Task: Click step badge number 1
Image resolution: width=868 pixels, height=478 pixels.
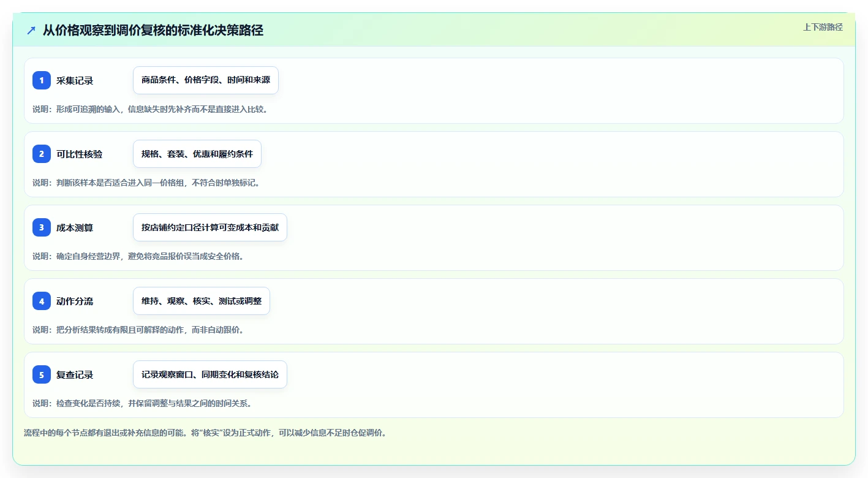Action: [42, 80]
